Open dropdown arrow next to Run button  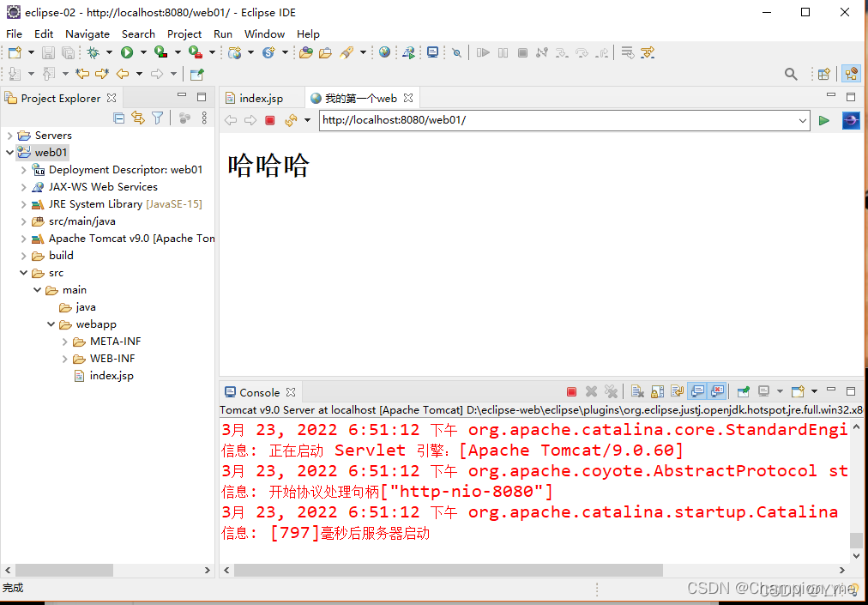tap(143, 52)
